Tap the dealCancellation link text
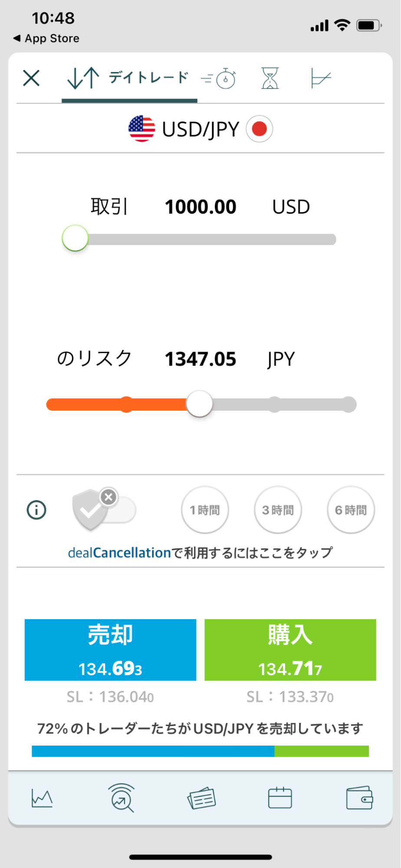 (x=119, y=553)
